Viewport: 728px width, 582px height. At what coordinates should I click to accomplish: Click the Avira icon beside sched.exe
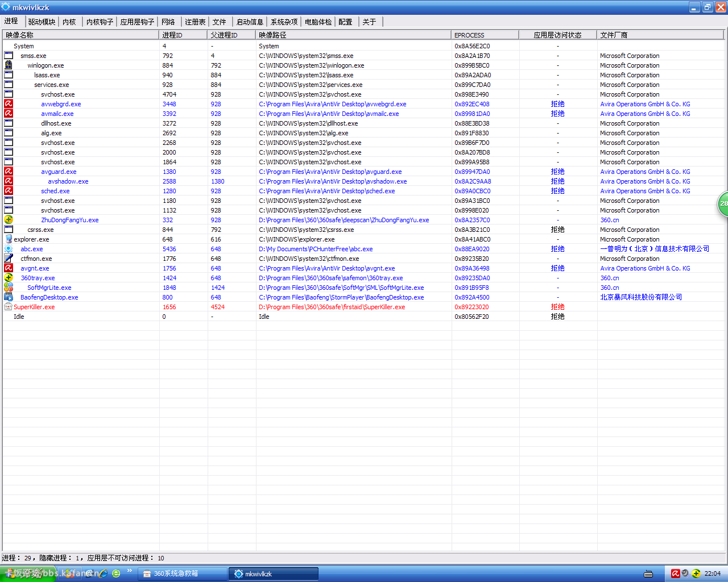[9, 191]
